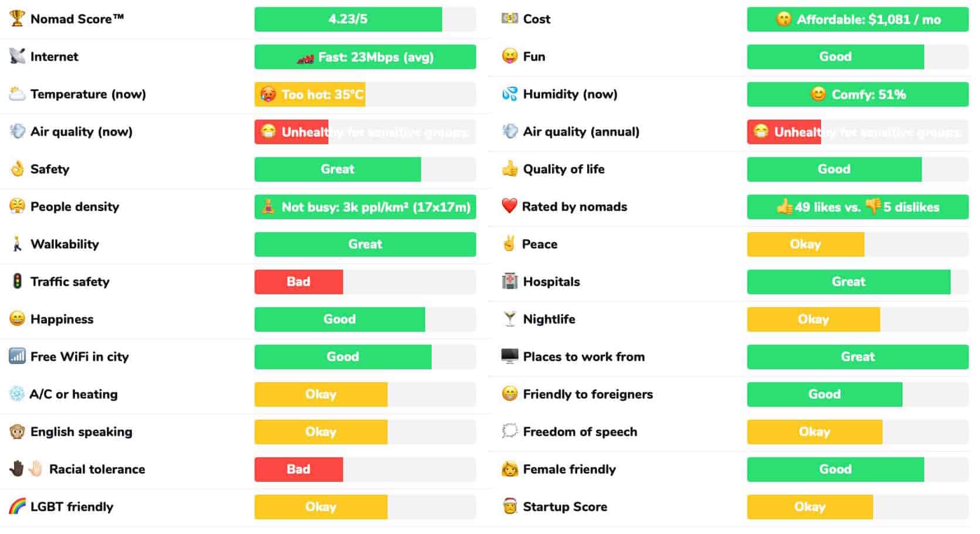Click the cocktail glass Nightlife icon
Screen dimensions: 980x534
tap(510, 319)
